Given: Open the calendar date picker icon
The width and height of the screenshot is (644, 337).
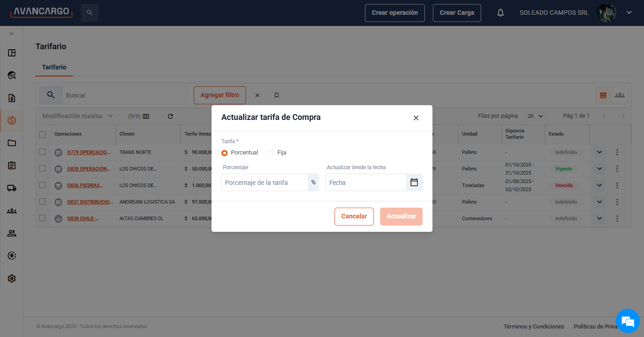Looking at the screenshot, I should coord(414,183).
